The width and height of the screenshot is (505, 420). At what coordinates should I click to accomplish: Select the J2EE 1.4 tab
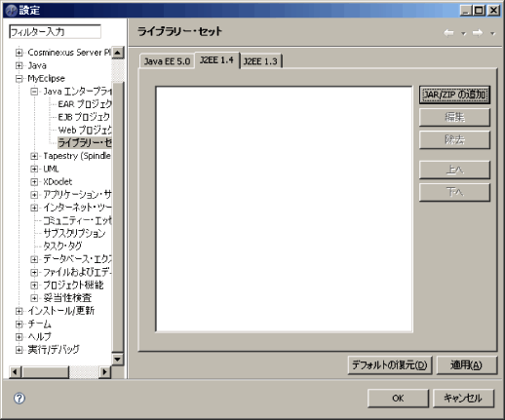216,60
